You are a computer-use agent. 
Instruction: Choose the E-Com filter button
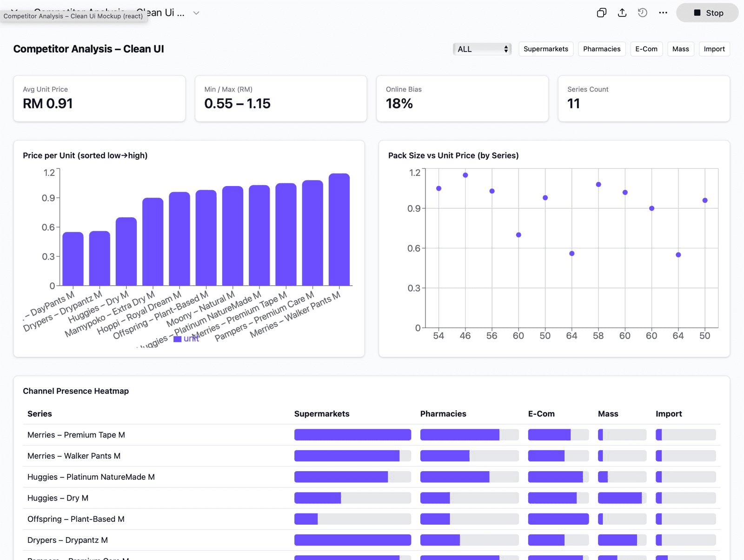point(646,49)
